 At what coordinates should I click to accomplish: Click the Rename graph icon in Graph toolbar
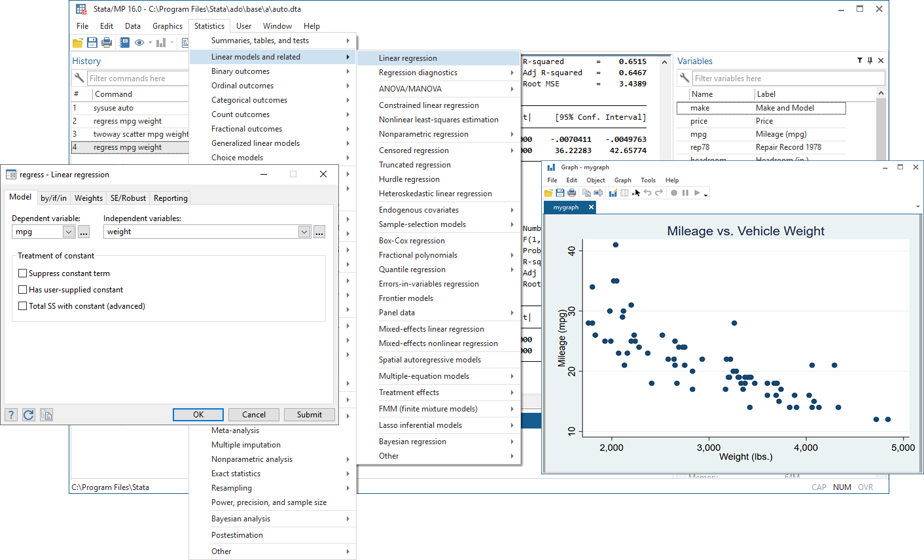point(598,193)
